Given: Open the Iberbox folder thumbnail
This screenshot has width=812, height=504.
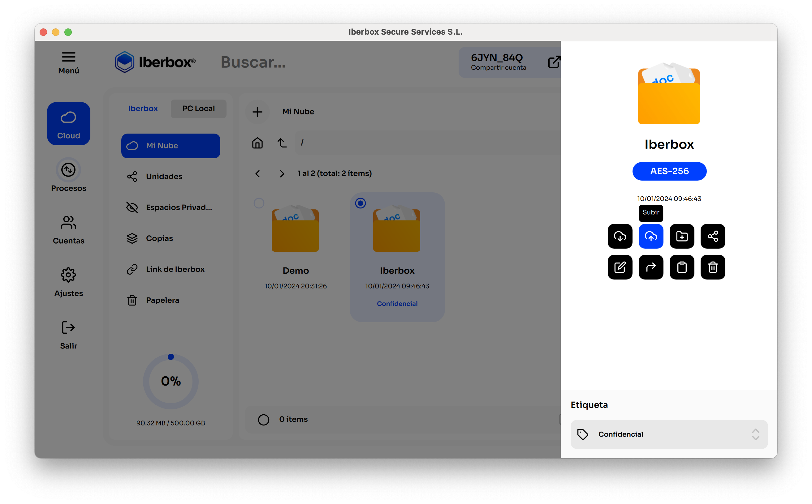Looking at the screenshot, I should (397, 228).
